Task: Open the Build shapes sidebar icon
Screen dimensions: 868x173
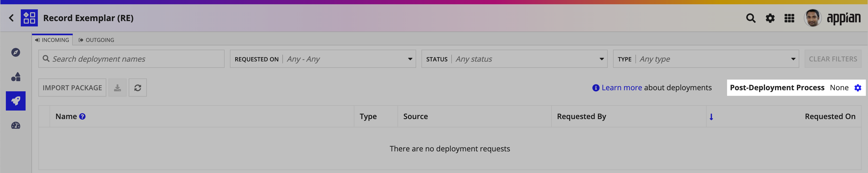Action: (15, 77)
